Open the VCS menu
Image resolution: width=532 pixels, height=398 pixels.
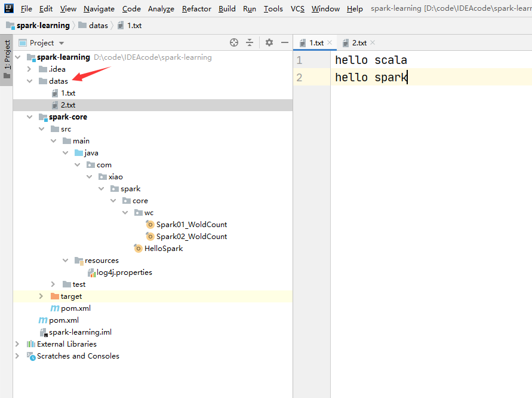pos(297,8)
